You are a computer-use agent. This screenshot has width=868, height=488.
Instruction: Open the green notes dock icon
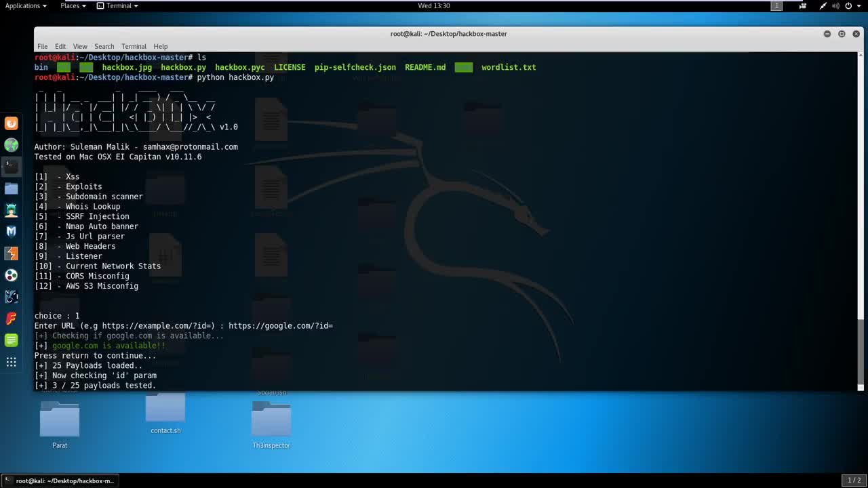tap(11, 340)
